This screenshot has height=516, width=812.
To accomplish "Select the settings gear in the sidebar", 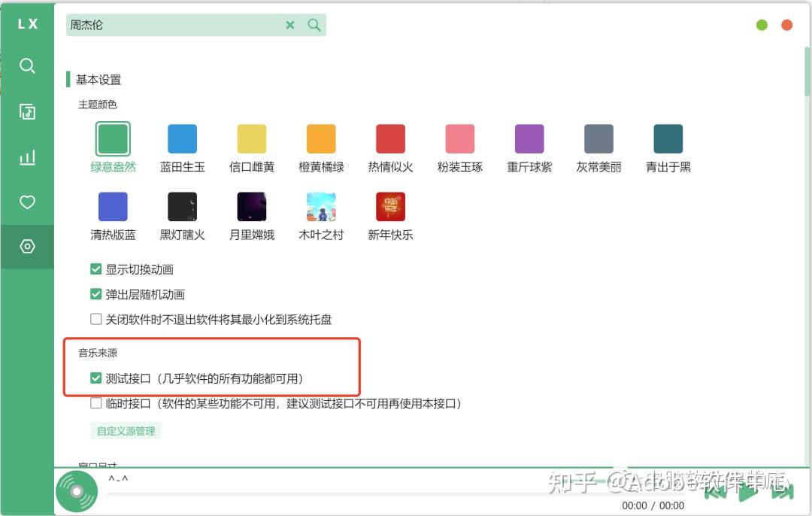I will [x=27, y=246].
